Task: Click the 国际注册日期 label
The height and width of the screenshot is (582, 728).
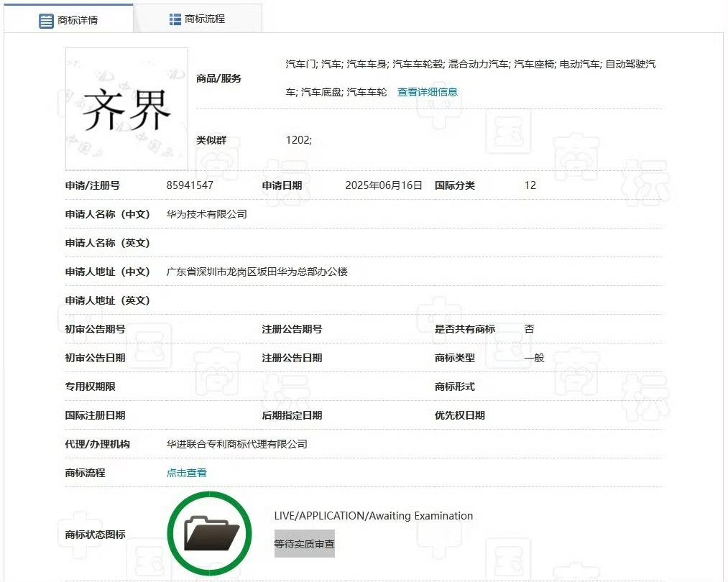Action: pos(95,415)
